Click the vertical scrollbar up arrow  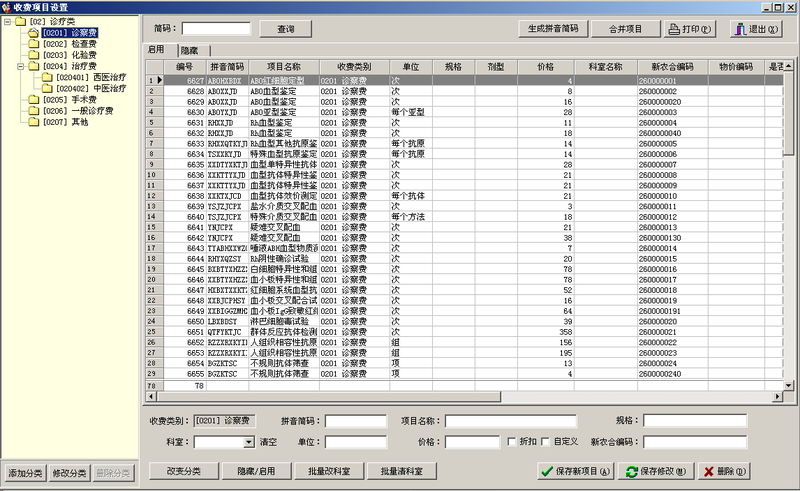tap(789, 66)
